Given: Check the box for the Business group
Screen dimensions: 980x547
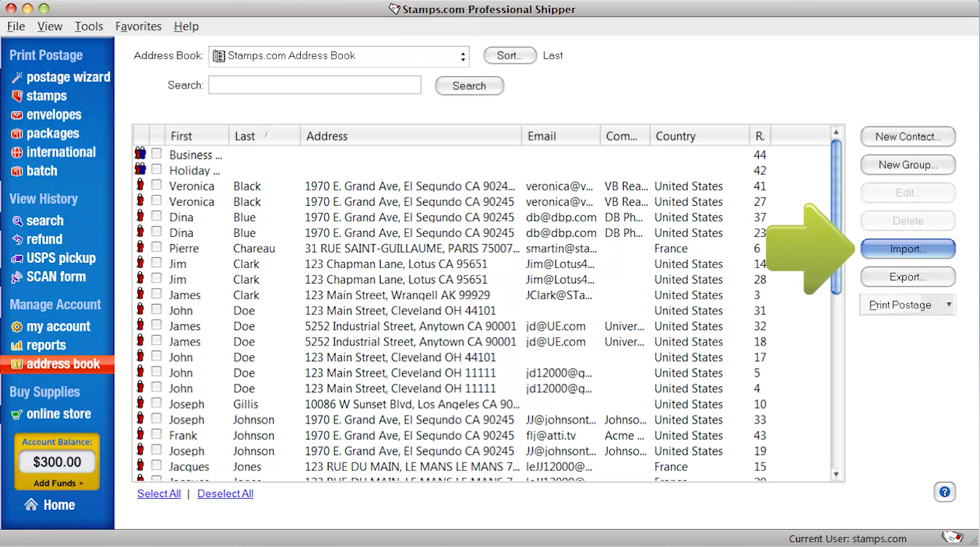Looking at the screenshot, I should pos(156,153).
